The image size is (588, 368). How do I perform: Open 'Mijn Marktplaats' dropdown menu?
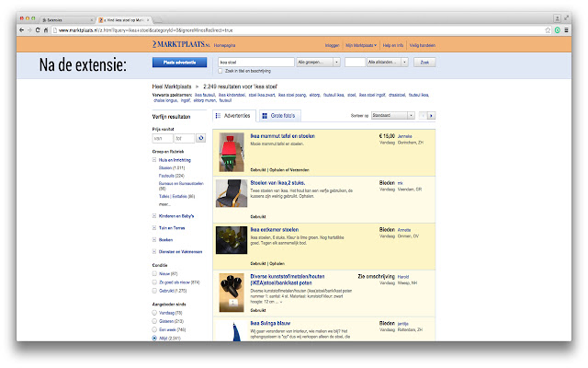click(x=361, y=45)
